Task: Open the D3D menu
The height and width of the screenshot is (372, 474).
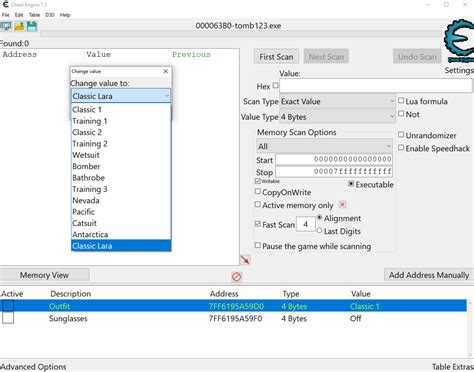Action: (50, 15)
